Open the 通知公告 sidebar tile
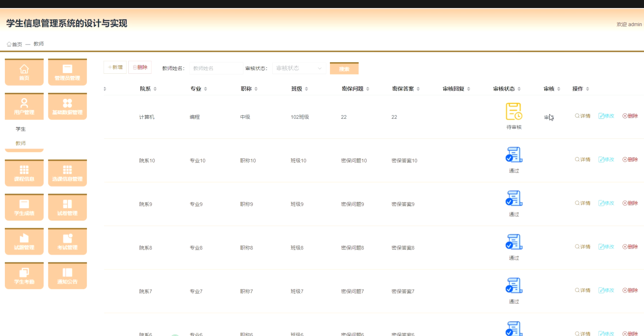 [67, 276]
